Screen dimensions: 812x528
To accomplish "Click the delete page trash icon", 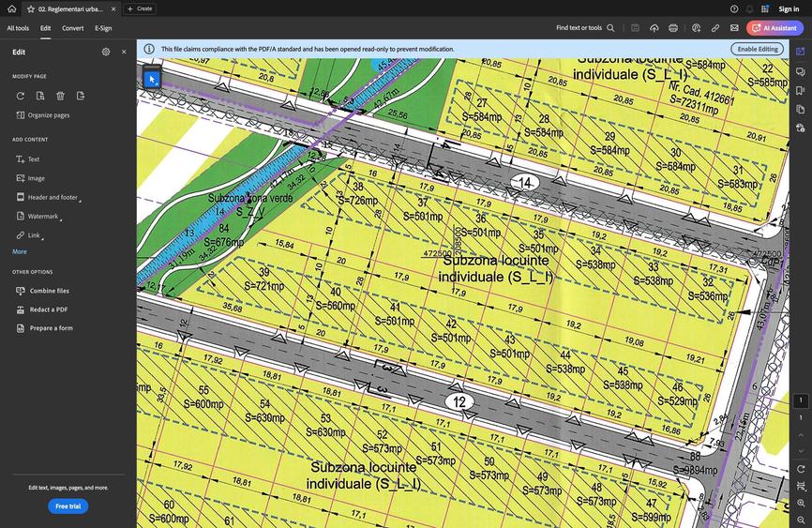I will [x=60, y=96].
